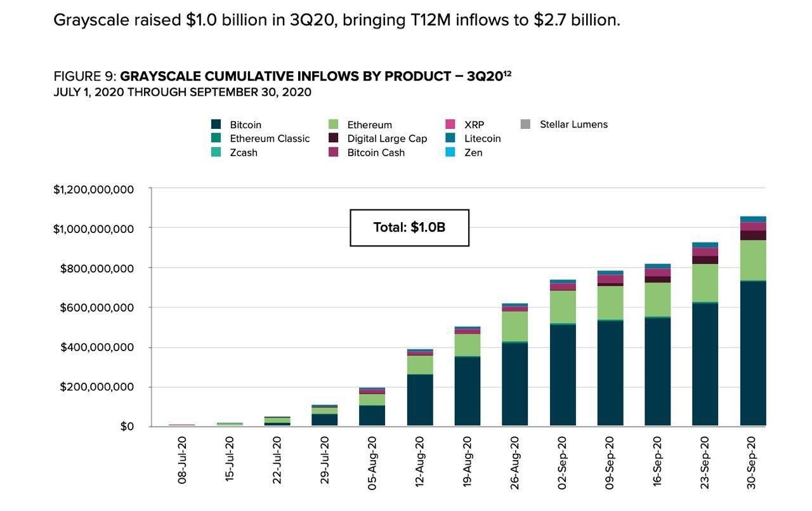
Task: Click the Stellar Lumens legend swatch
Action: pos(525,124)
